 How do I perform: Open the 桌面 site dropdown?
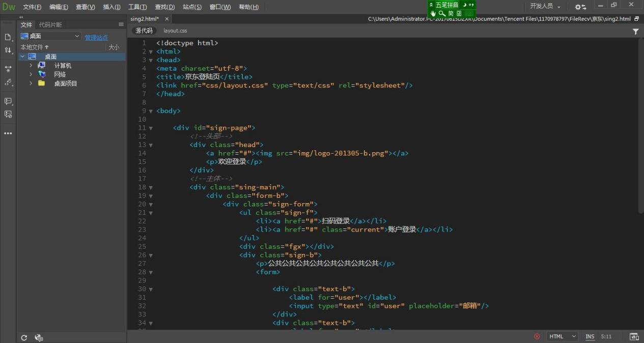50,36
